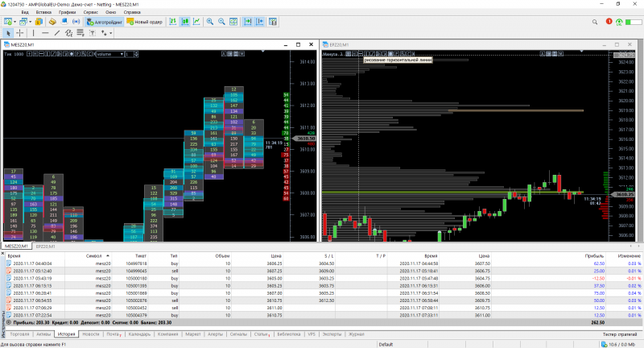644x348 pixels.
Task: Open the Тестер стратегий button
Action: click(621, 334)
